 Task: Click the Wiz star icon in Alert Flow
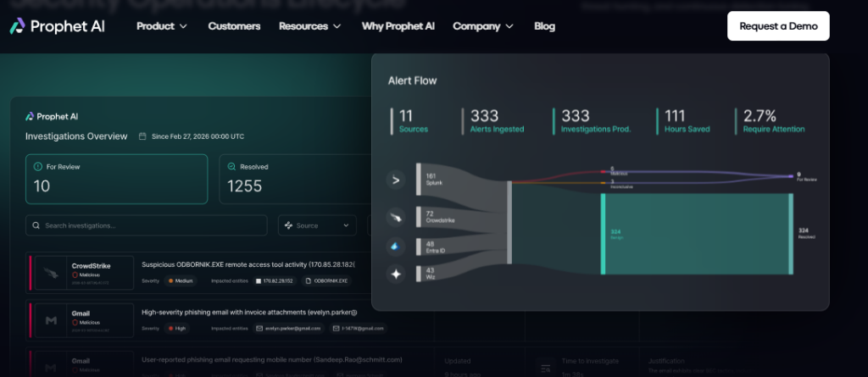pos(395,274)
